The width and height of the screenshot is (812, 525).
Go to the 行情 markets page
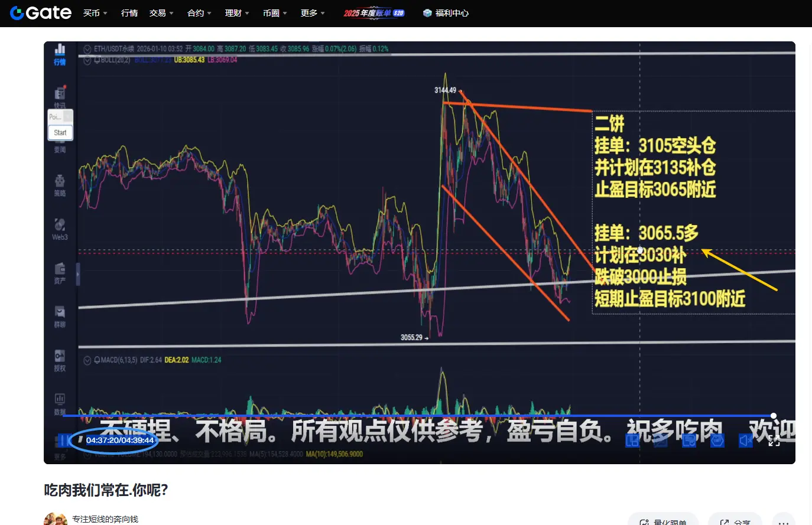click(x=129, y=13)
